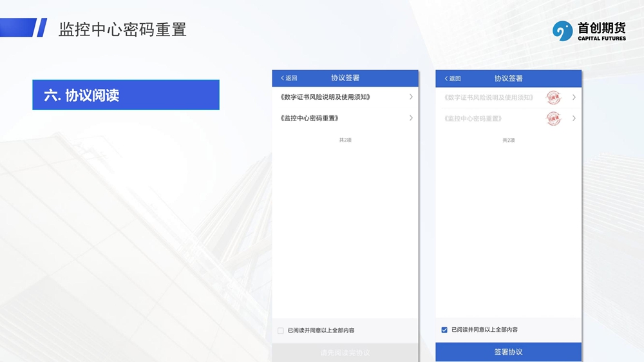Screen dimensions: 644x362
Task: Open the arrow next to stamped 监控中心密码重置 row
Action: click(574, 119)
